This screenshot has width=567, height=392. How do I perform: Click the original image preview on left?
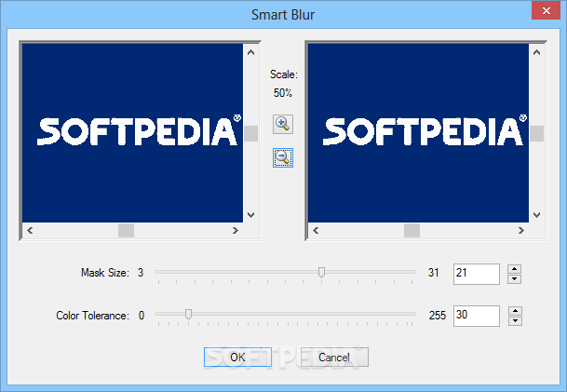click(132, 133)
